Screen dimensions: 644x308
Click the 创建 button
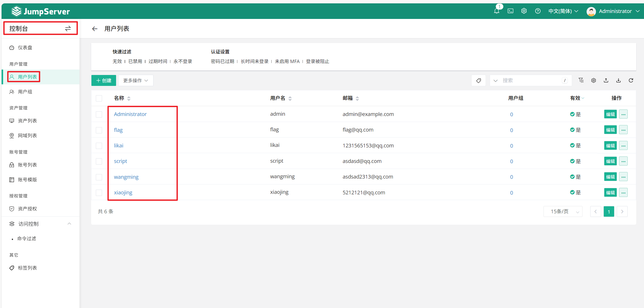(x=104, y=80)
